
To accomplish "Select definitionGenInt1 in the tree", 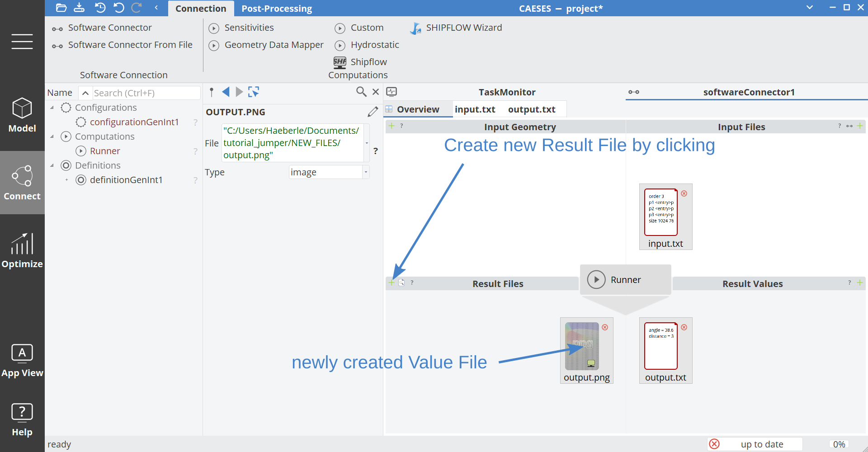I will (126, 180).
